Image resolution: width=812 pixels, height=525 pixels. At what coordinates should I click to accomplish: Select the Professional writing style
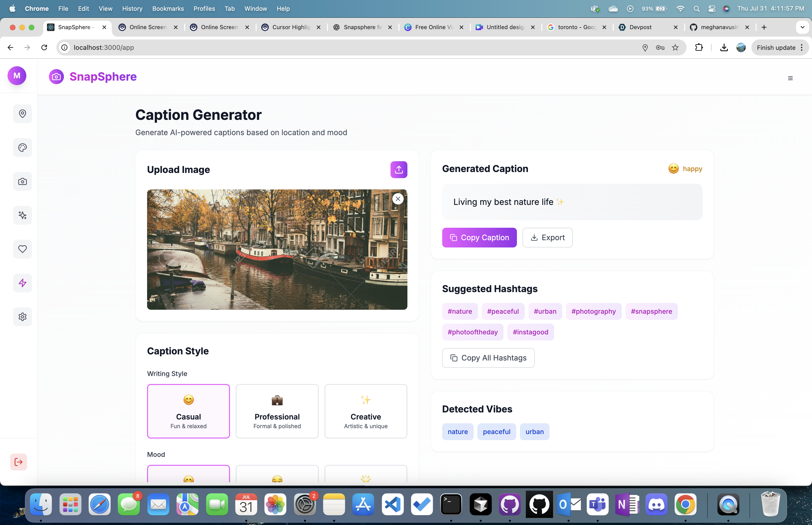(x=277, y=411)
